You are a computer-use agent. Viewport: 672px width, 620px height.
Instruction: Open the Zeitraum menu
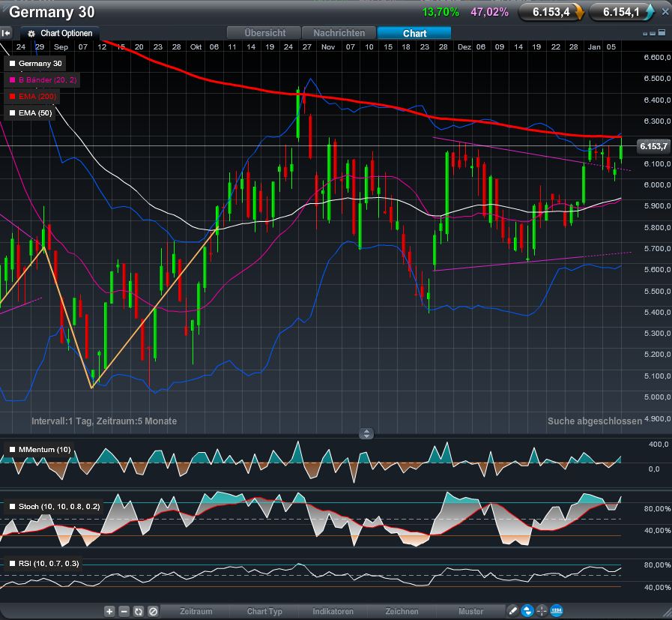point(196,612)
